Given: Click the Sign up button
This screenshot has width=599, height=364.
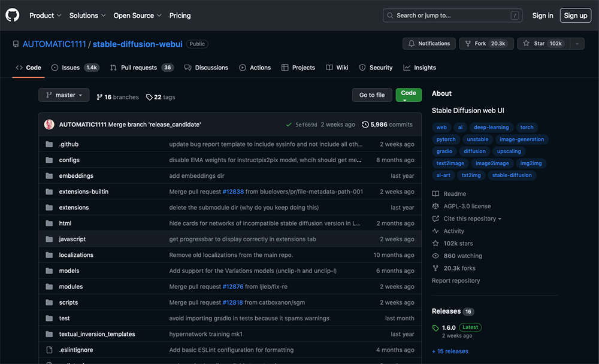Looking at the screenshot, I should click(575, 16).
